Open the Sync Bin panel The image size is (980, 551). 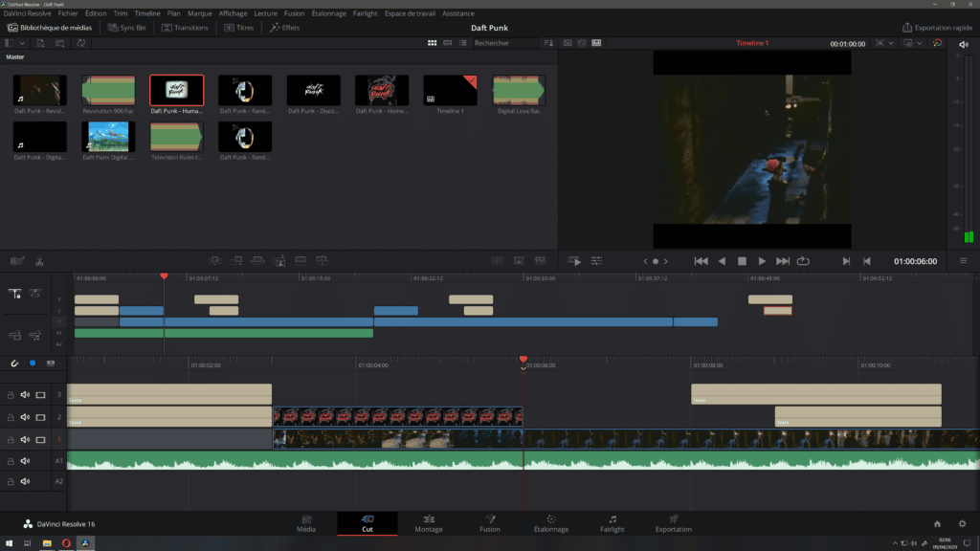[127, 28]
